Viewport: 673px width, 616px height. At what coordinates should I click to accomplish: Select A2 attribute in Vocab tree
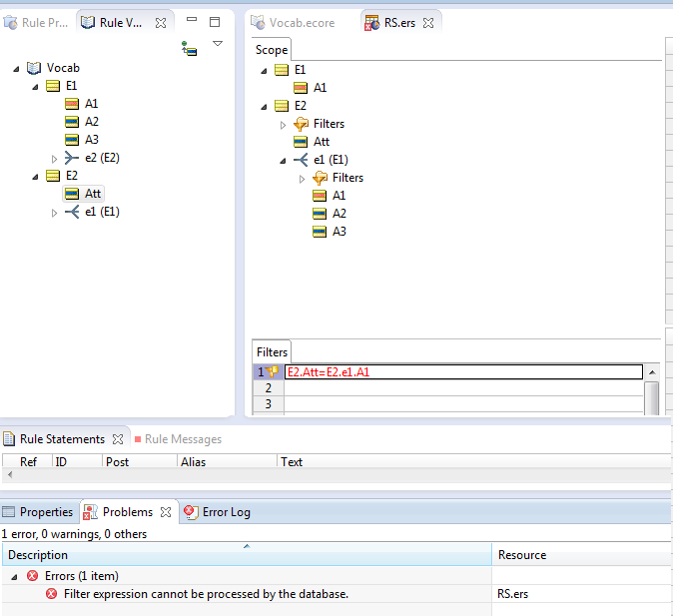pos(82,122)
